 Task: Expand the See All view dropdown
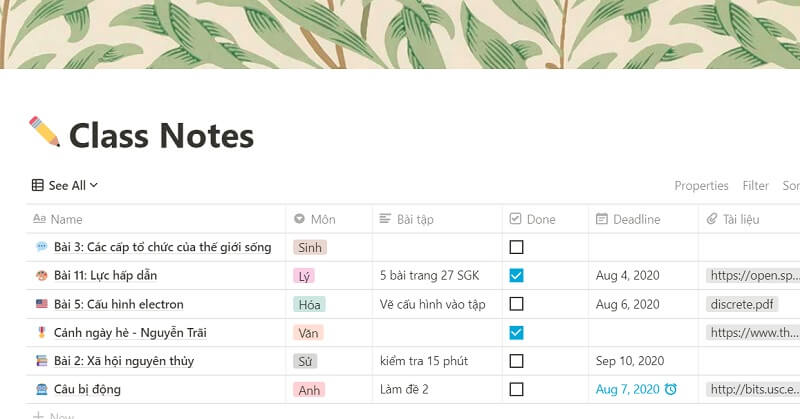point(65,185)
